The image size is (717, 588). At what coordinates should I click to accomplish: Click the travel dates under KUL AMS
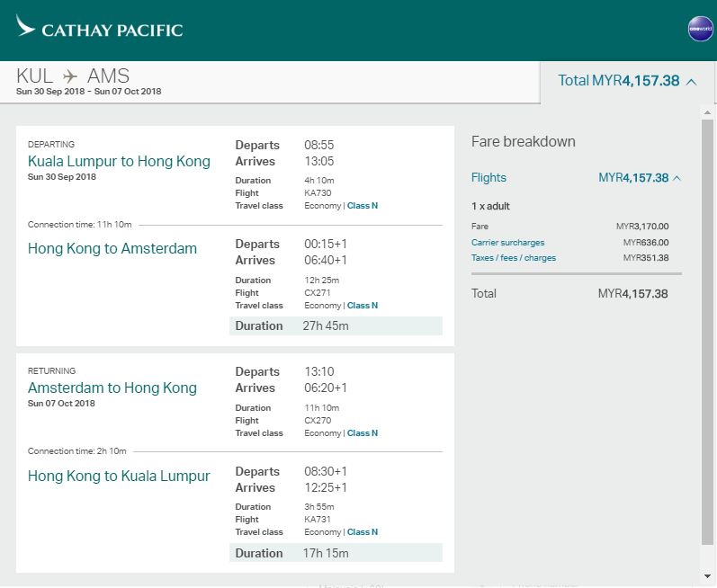point(89,91)
